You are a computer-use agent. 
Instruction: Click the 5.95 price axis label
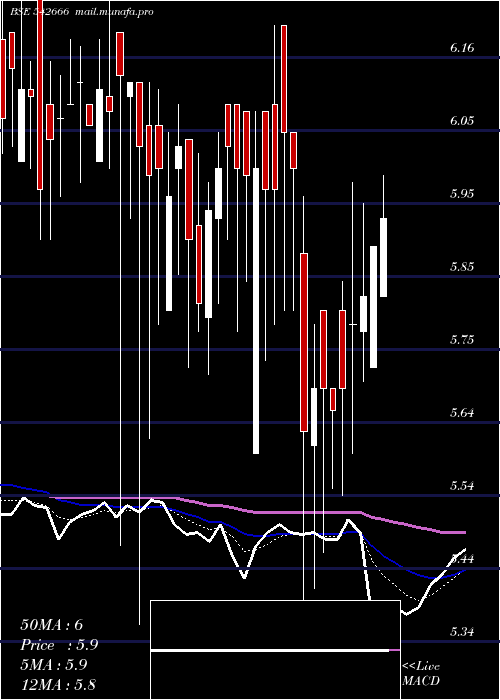[x=462, y=194]
